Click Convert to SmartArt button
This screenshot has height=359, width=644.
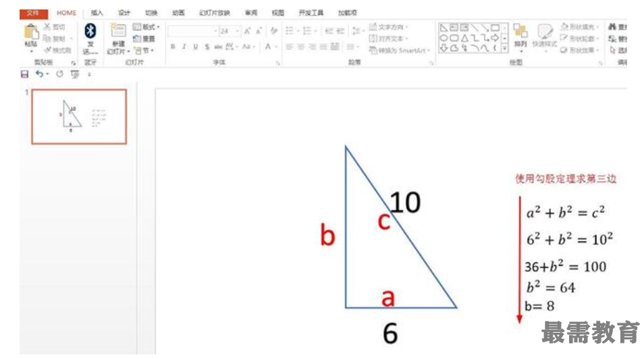click(x=399, y=51)
